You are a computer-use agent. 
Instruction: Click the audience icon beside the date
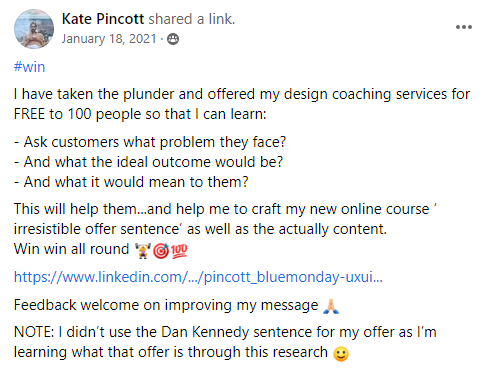173,39
